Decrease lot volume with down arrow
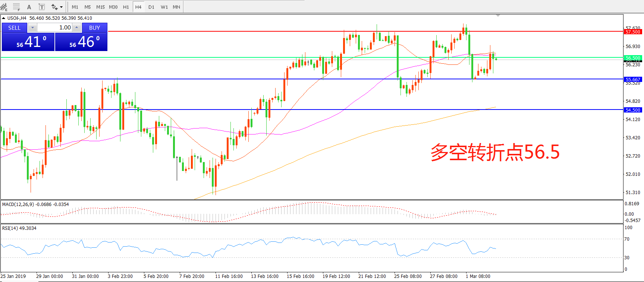 (x=32, y=28)
